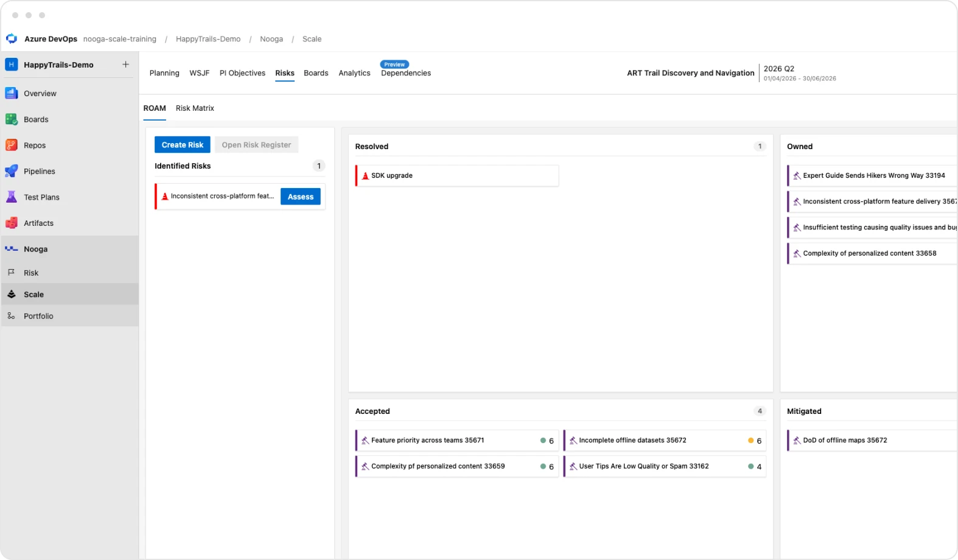The width and height of the screenshot is (958, 560).
Task: Click icon on User Tips Are Low Quality card
Action: point(573,467)
